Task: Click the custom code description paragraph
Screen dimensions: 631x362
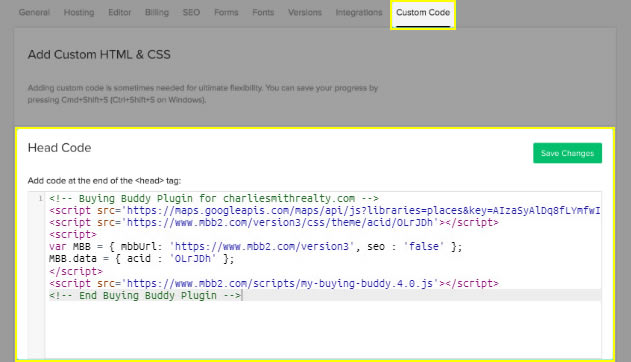Action: point(203,94)
